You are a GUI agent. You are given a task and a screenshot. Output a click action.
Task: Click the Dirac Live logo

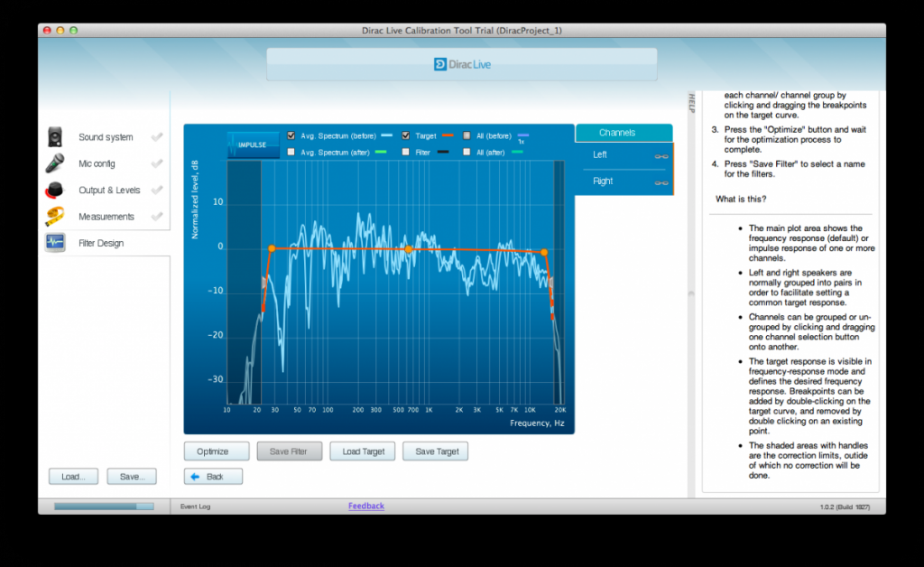[462, 64]
